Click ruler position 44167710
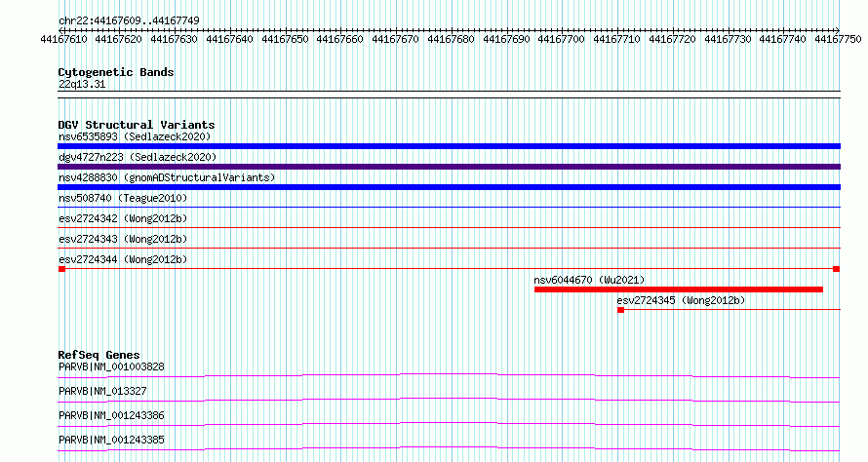868x462 pixels. coord(616,39)
